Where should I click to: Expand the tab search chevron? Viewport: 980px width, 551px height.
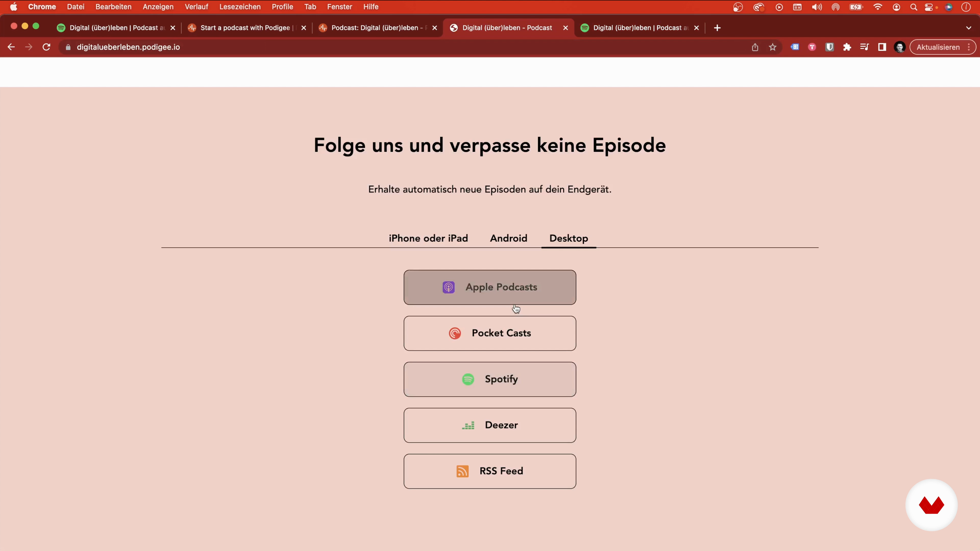click(969, 28)
